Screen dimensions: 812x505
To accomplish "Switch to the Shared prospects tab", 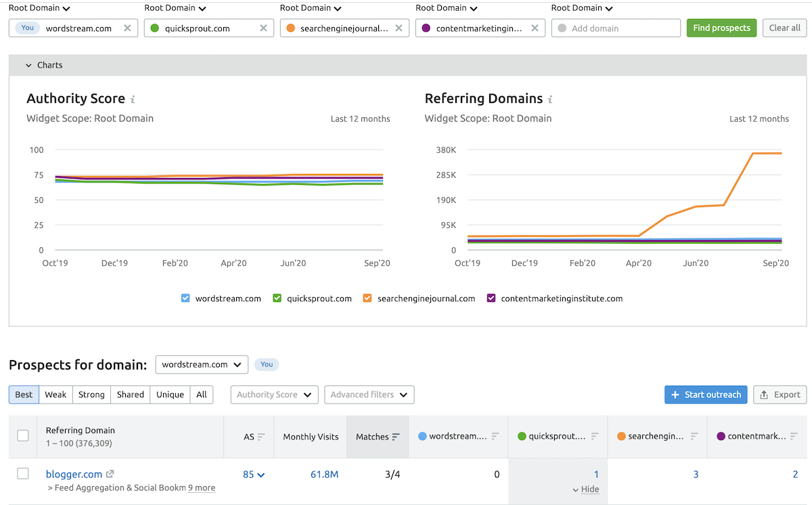I will pos(130,394).
